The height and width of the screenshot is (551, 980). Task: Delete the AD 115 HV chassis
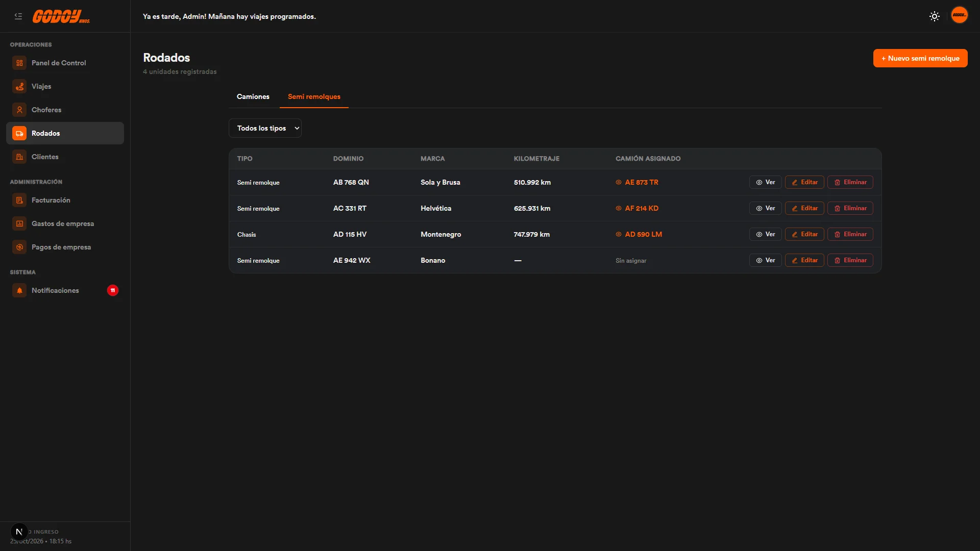[850, 234]
